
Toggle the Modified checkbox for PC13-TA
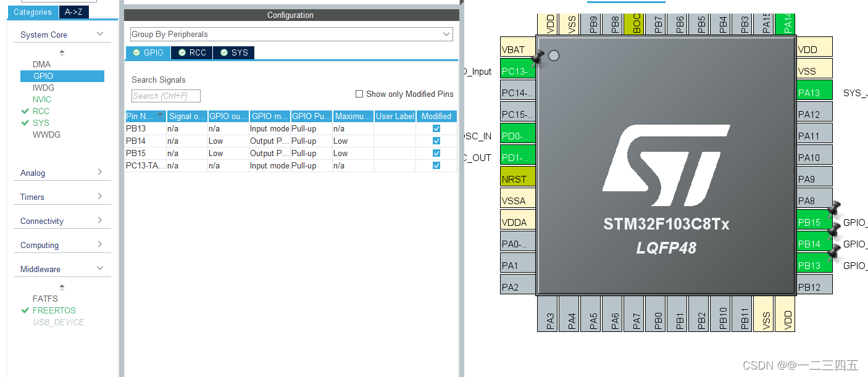pos(436,165)
